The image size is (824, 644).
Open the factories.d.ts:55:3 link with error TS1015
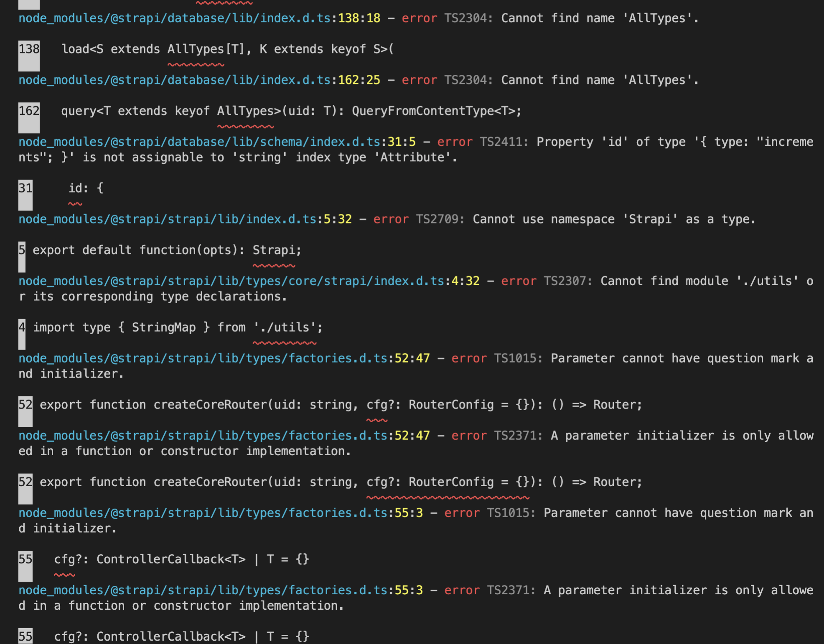point(221,513)
